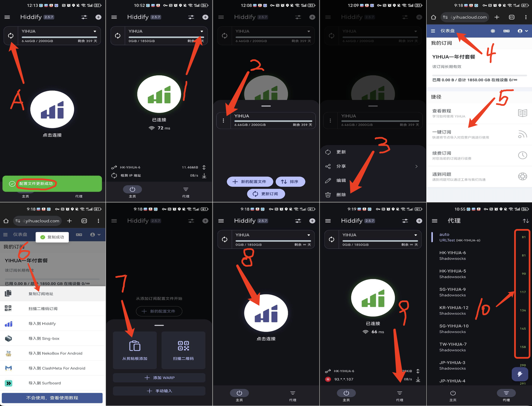Viewport: 532px width, 406px height.
Task: Tap the lightning URL test floating button
Action: [520, 374]
